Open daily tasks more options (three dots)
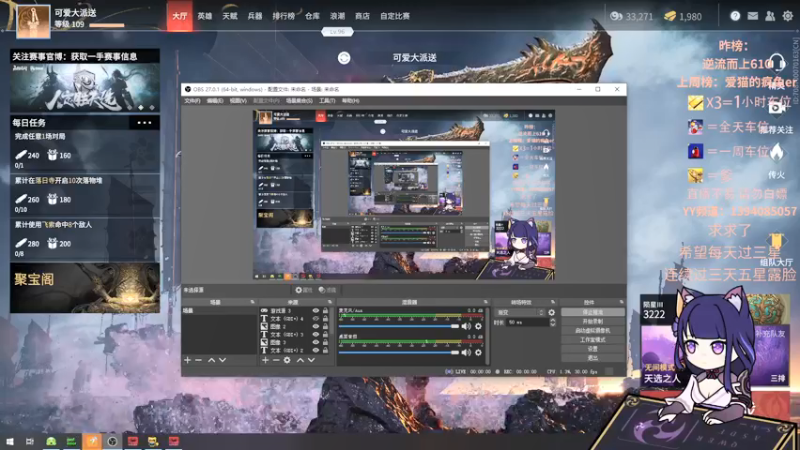 (144, 122)
